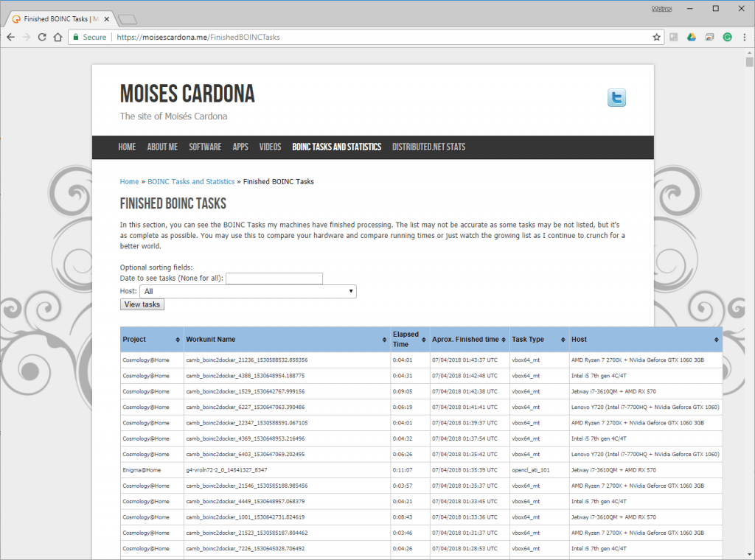The width and height of the screenshot is (755, 560).
Task: Bookmark this page with the star icon
Action: tap(656, 37)
